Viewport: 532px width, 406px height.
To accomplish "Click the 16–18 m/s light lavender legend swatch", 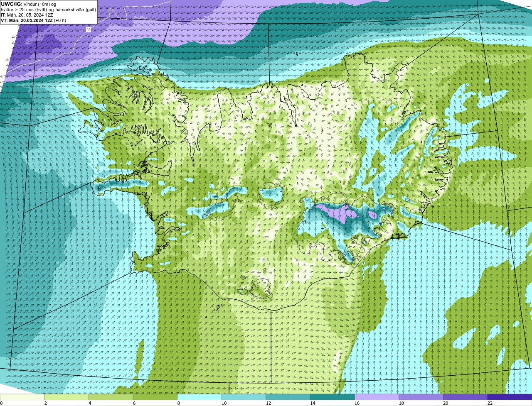I will 377,397.
